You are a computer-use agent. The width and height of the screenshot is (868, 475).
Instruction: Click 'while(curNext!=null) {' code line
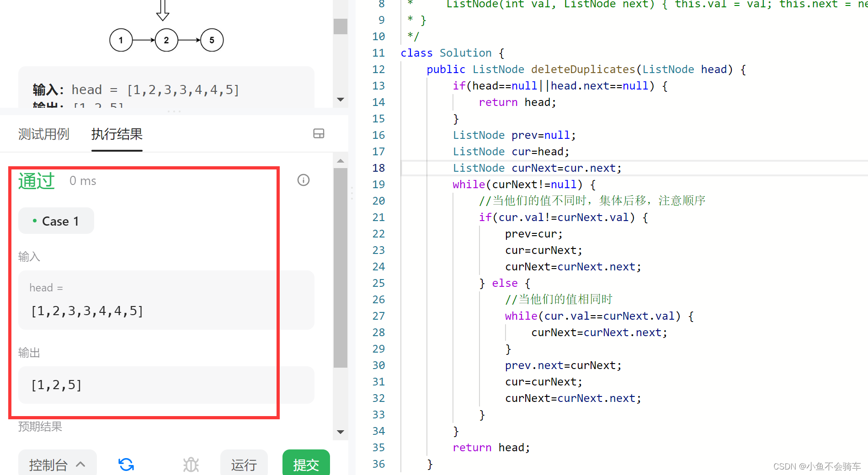click(x=524, y=185)
